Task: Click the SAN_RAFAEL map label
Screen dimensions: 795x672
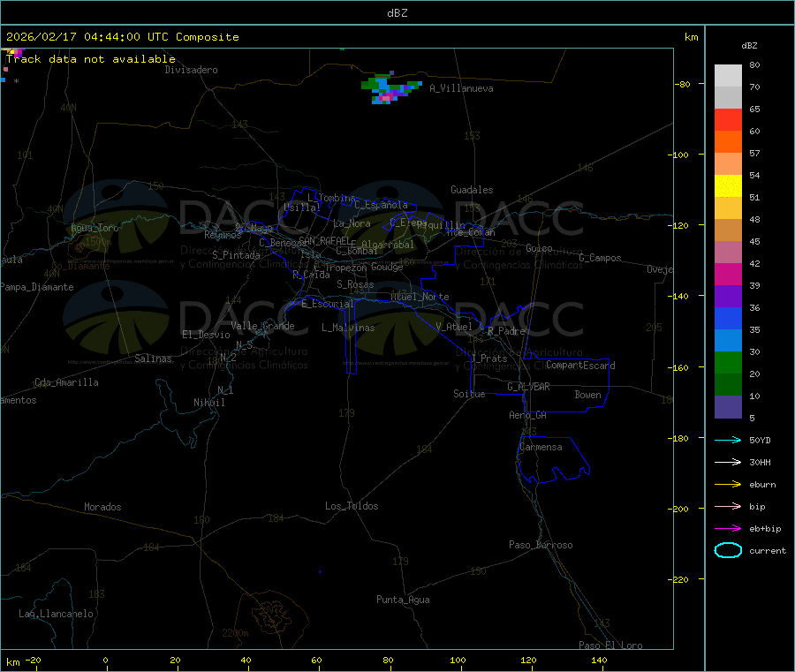Action: tap(324, 240)
